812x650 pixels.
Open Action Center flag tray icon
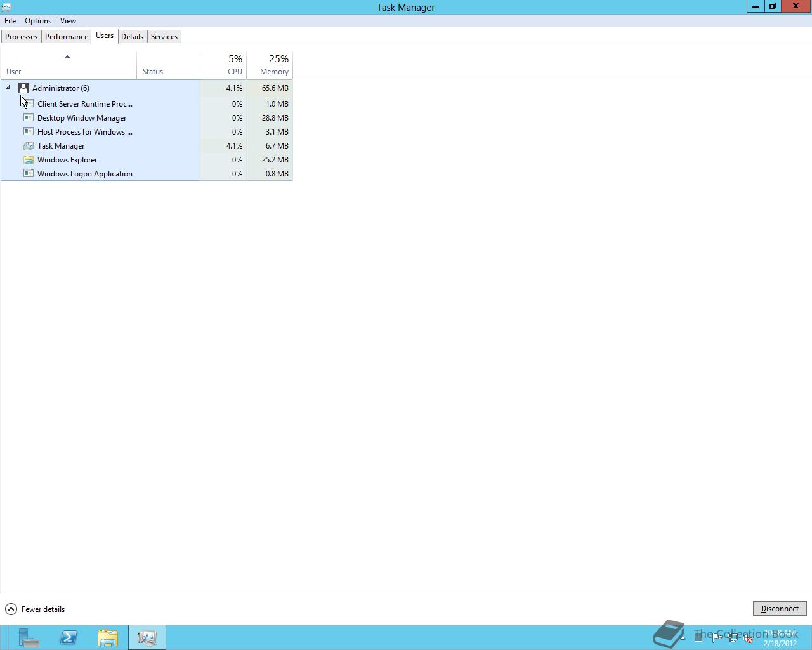716,638
